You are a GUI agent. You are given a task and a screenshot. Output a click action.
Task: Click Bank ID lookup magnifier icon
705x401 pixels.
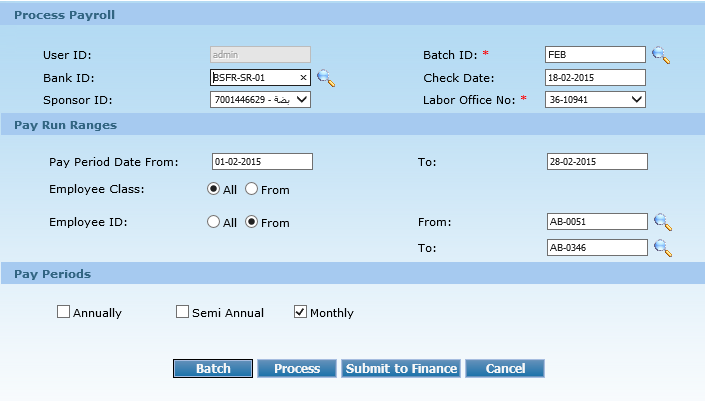click(x=325, y=77)
